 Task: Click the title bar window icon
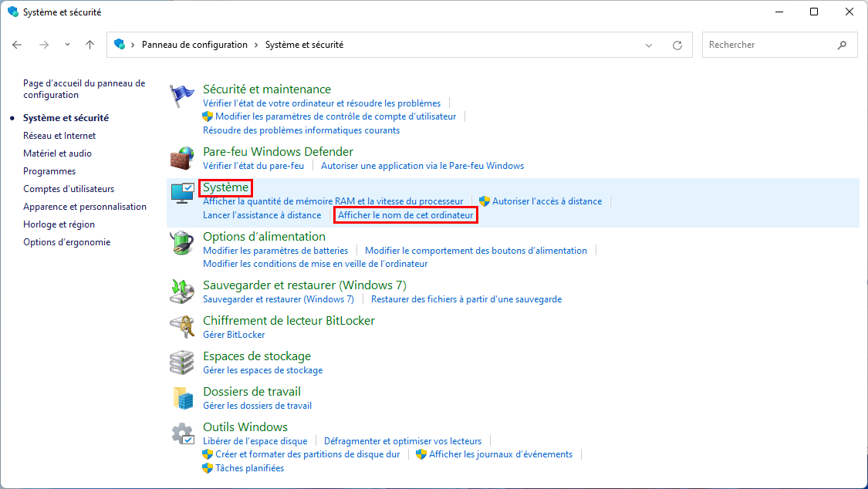coord(13,12)
